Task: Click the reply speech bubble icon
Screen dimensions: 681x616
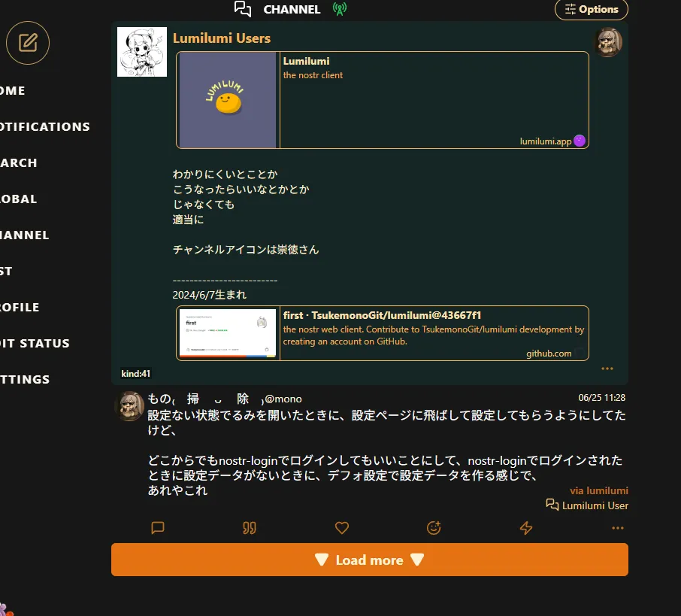Action: (x=157, y=528)
